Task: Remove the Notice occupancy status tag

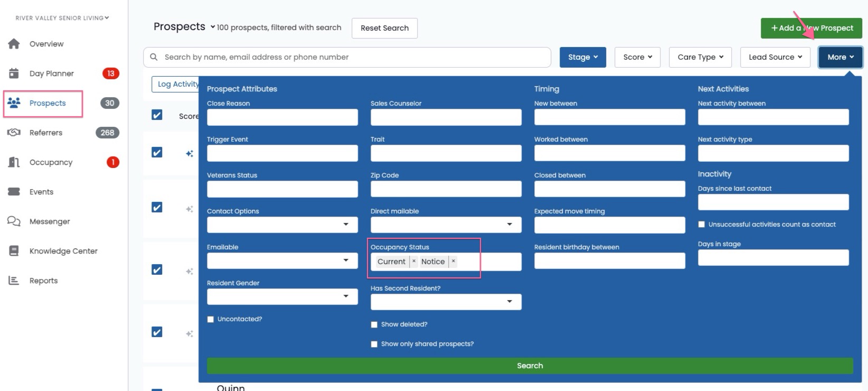Action: point(453,261)
